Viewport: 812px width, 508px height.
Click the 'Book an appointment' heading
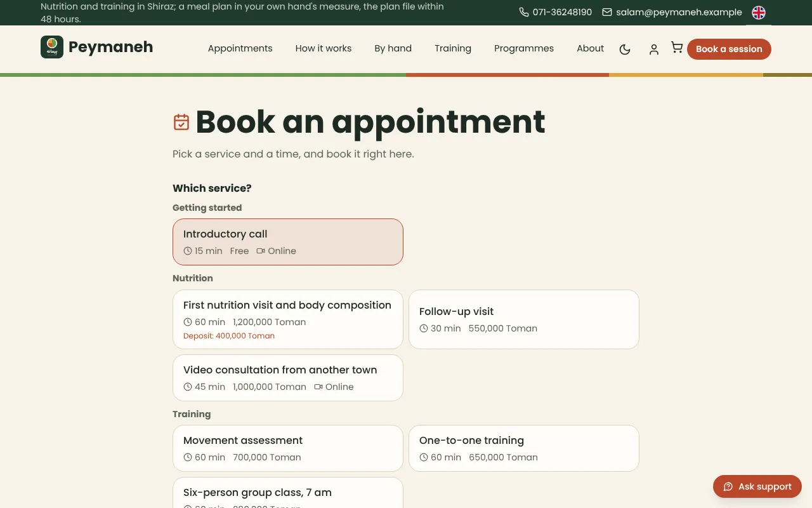(x=370, y=122)
